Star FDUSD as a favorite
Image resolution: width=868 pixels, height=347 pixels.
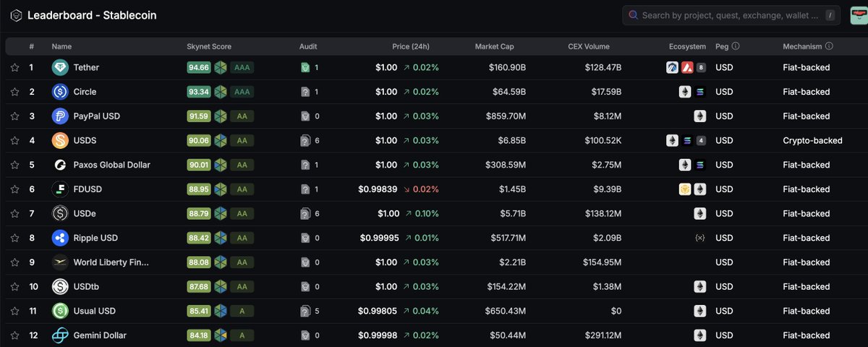point(14,189)
